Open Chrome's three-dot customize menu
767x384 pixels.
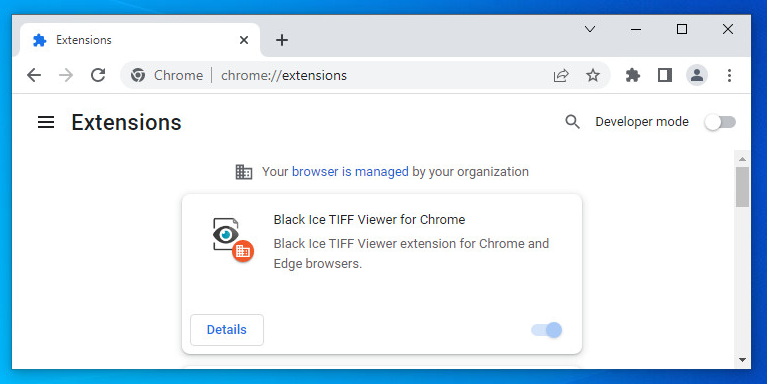[729, 75]
